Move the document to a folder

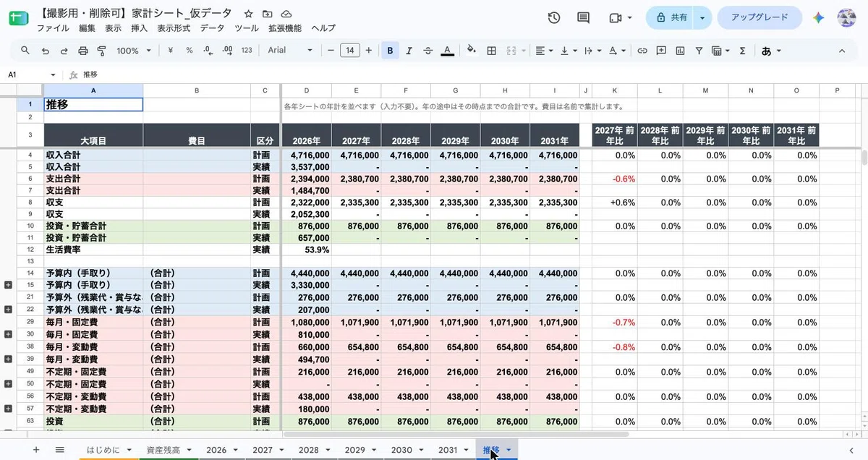(268, 14)
